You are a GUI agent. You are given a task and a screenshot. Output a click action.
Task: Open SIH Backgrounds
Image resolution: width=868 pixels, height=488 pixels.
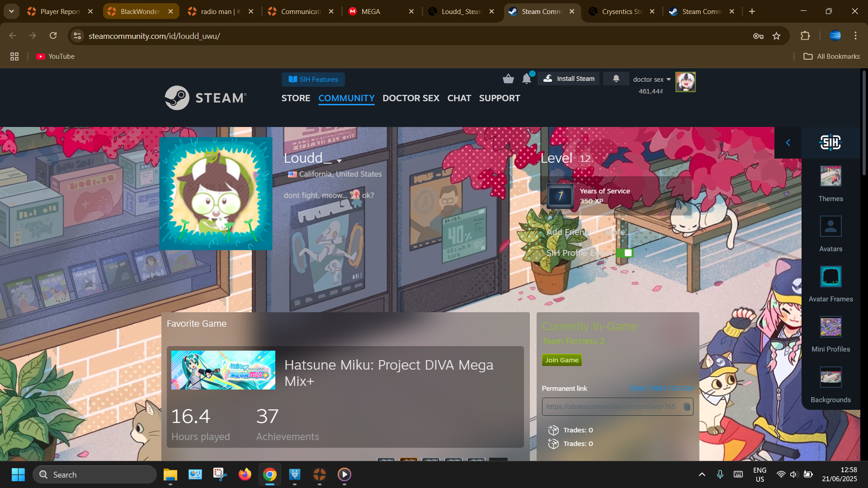coord(830,385)
